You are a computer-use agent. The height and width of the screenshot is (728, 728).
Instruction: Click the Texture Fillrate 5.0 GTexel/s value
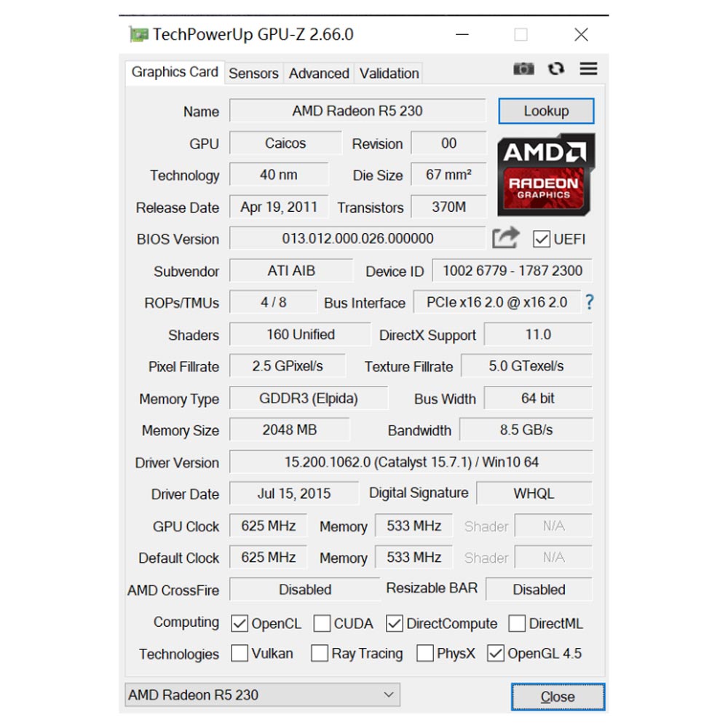526,366
